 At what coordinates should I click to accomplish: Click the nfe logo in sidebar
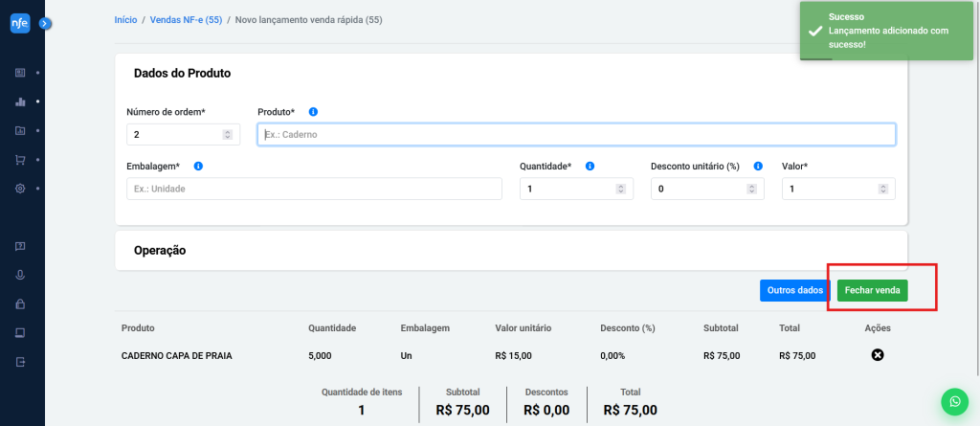[20, 22]
